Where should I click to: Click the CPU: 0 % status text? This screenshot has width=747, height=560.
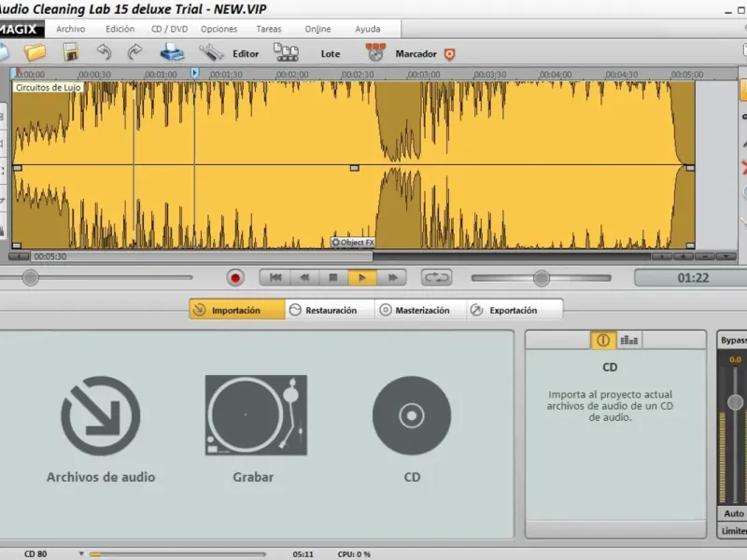pos(354,554)
